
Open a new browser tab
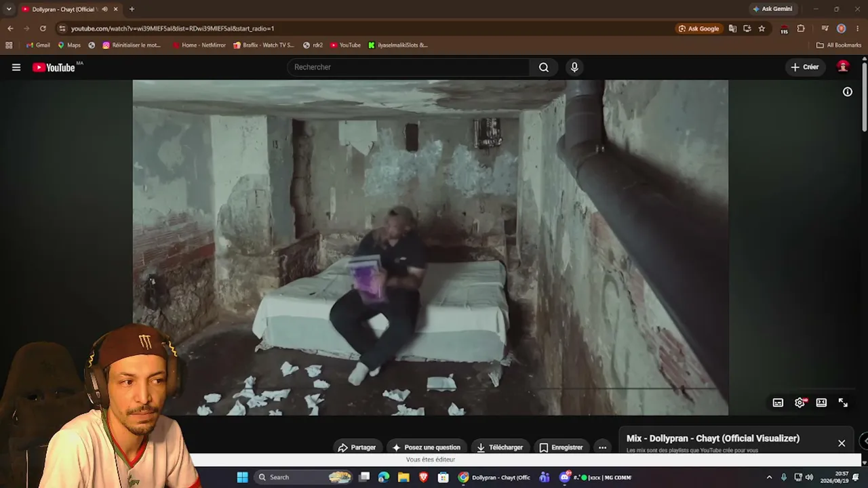(132, 9)
